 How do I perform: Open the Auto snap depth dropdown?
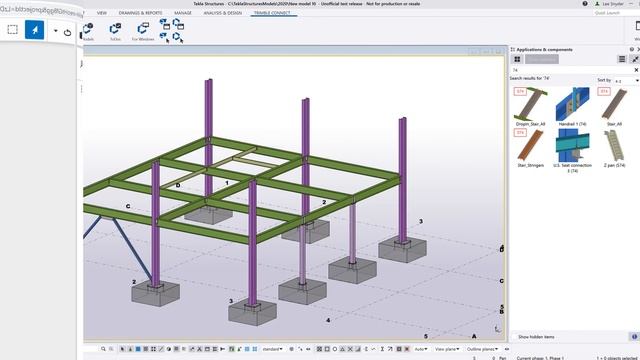(x=421, y=349)
